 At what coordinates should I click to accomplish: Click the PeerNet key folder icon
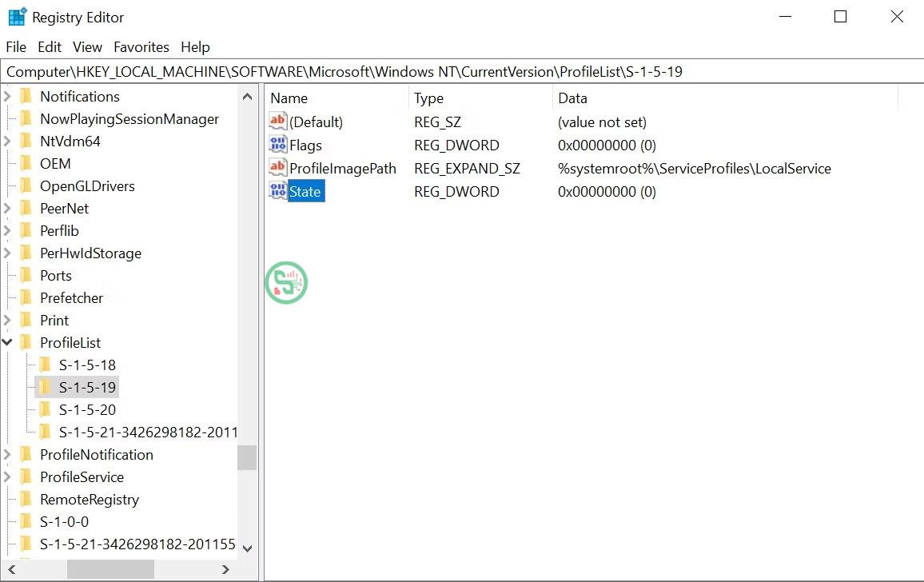click(x=26, y=208)
